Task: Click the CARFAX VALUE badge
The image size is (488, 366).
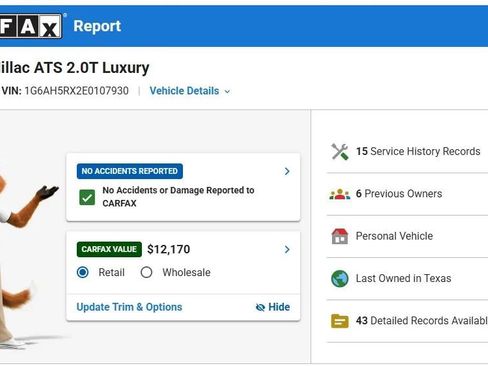Action: point(109,249)
